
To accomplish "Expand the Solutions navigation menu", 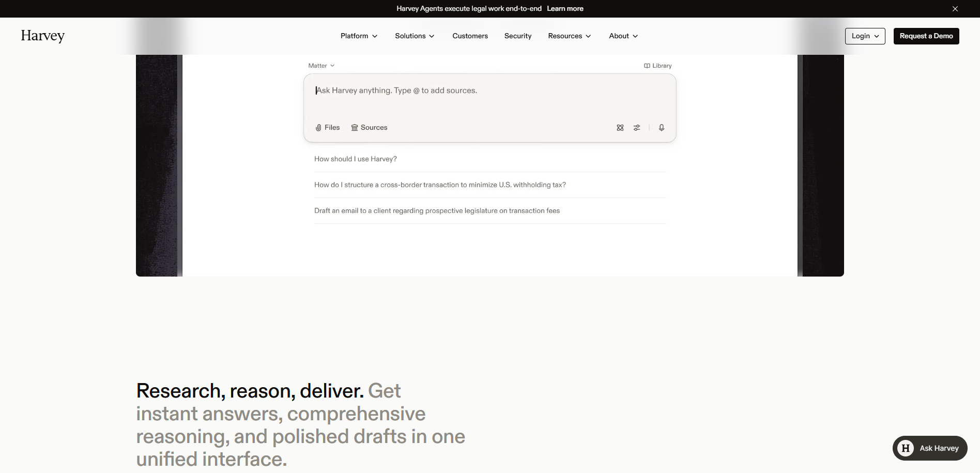I will click(x=415, y=36).
